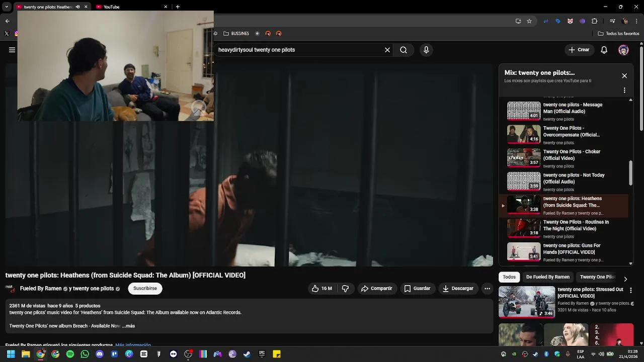The image size is (644, 362).
Task: Start voice search with microphone icon
Action: pyautogui.click(x=426, y=50)
